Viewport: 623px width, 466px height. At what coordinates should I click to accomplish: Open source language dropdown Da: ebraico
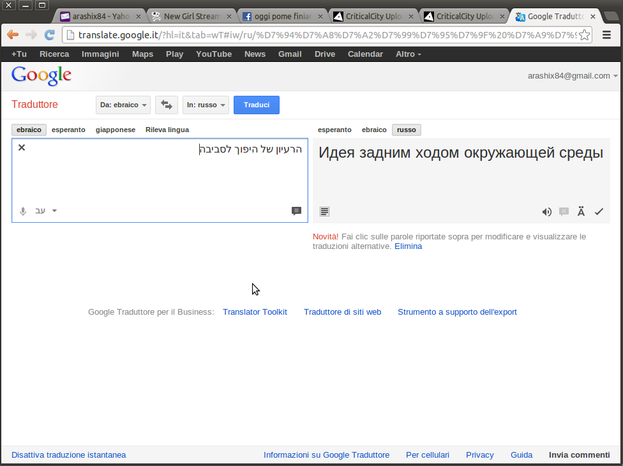pyautogui.click(x=123, y=105)
